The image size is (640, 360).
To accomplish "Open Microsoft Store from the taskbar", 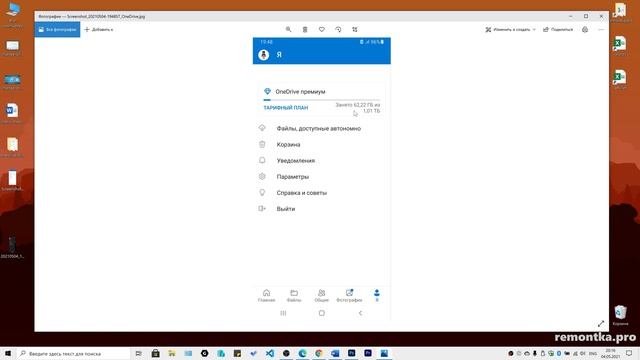I will point(156,353).
